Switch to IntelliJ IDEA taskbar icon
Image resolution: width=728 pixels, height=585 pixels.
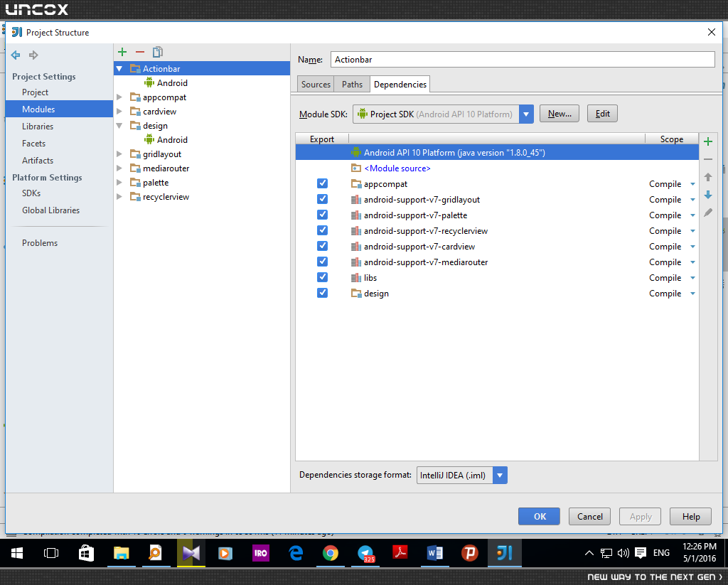tap(505, 553)
